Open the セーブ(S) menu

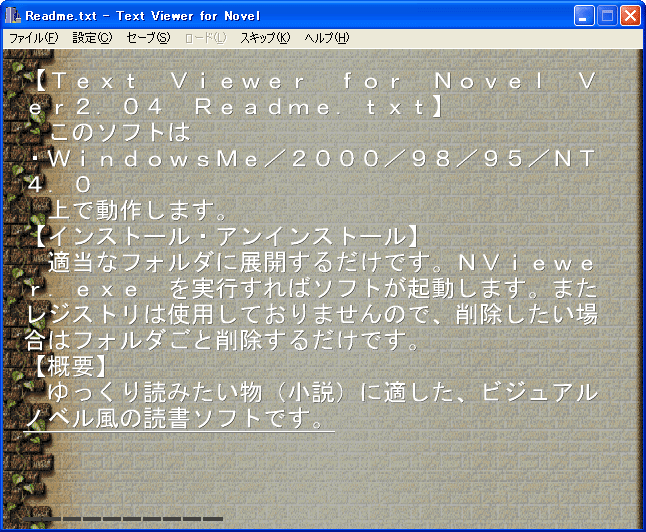(x=148, y=38)
